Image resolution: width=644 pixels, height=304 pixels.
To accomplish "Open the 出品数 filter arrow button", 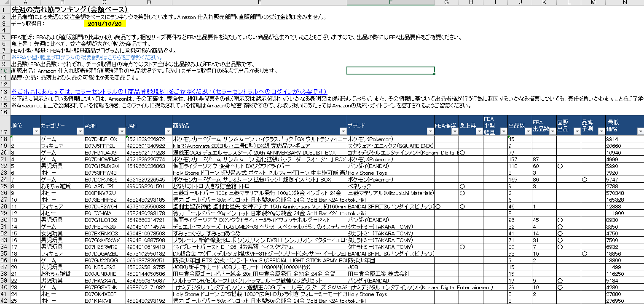I will coord(527,131).
